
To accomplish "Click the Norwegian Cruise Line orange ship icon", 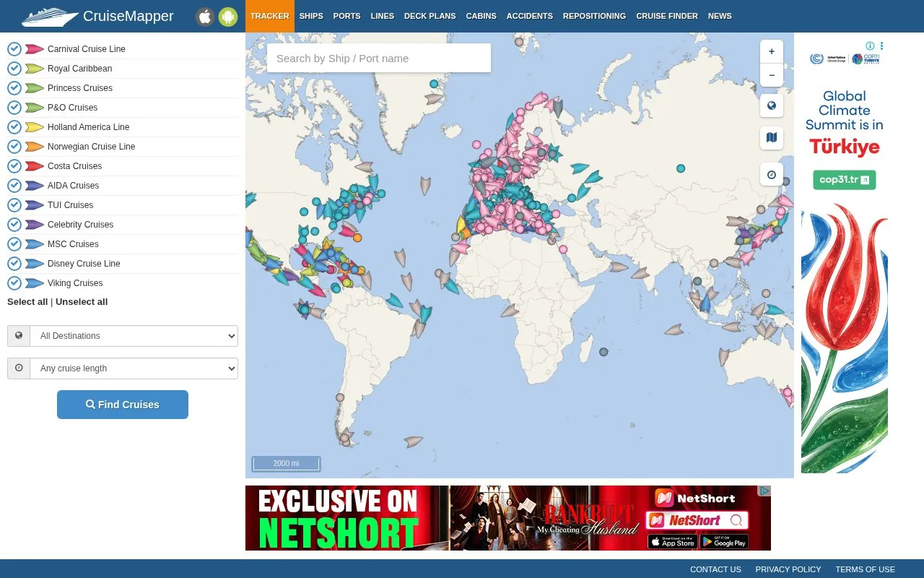I will point(35,147).
